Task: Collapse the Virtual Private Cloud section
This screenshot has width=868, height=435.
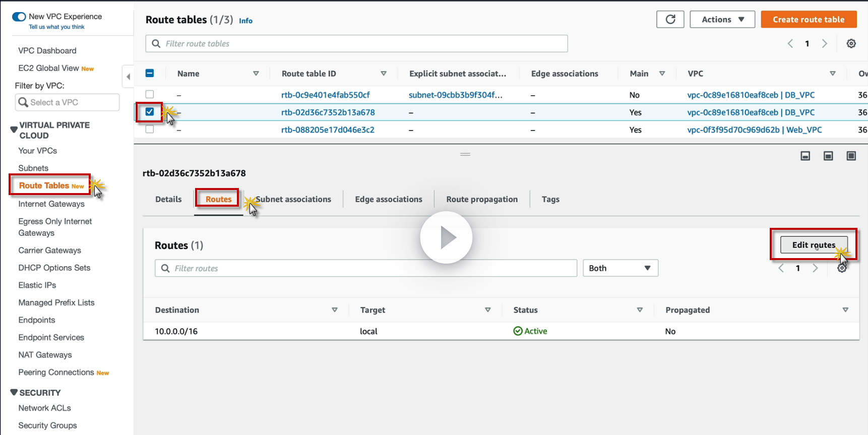Action: (14, 130)
